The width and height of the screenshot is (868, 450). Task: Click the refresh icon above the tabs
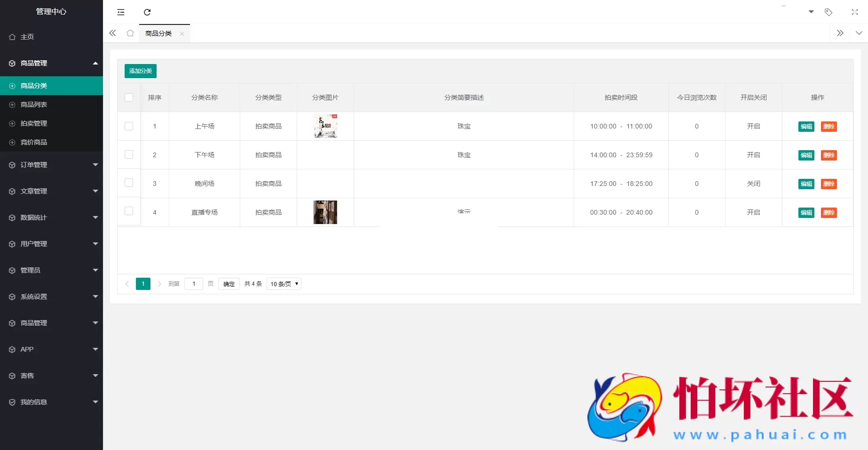point(147,12)
